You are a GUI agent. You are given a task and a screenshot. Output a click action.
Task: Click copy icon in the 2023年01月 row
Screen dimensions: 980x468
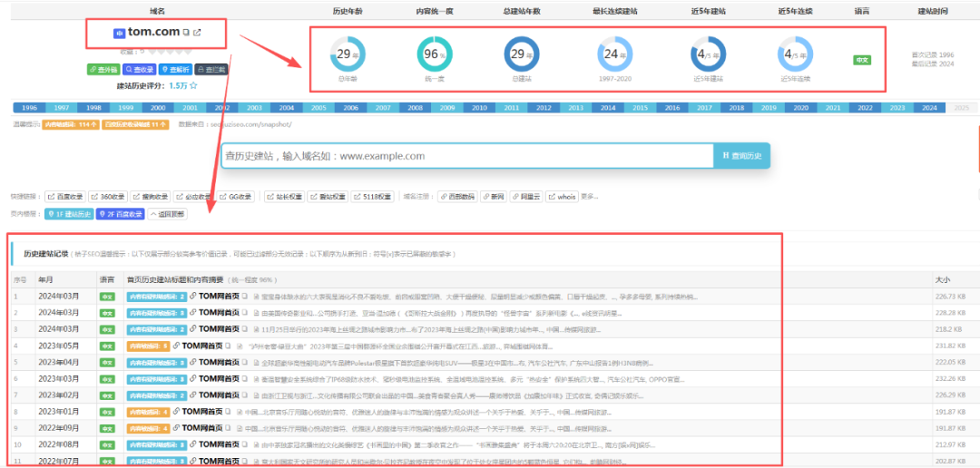(228, 411)
